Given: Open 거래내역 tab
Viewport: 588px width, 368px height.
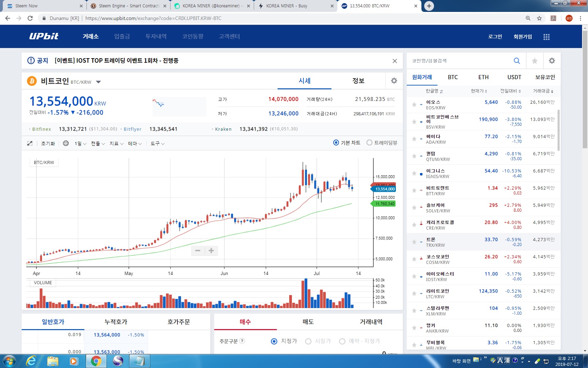Looking at the screenshot, I should [371, 322].
